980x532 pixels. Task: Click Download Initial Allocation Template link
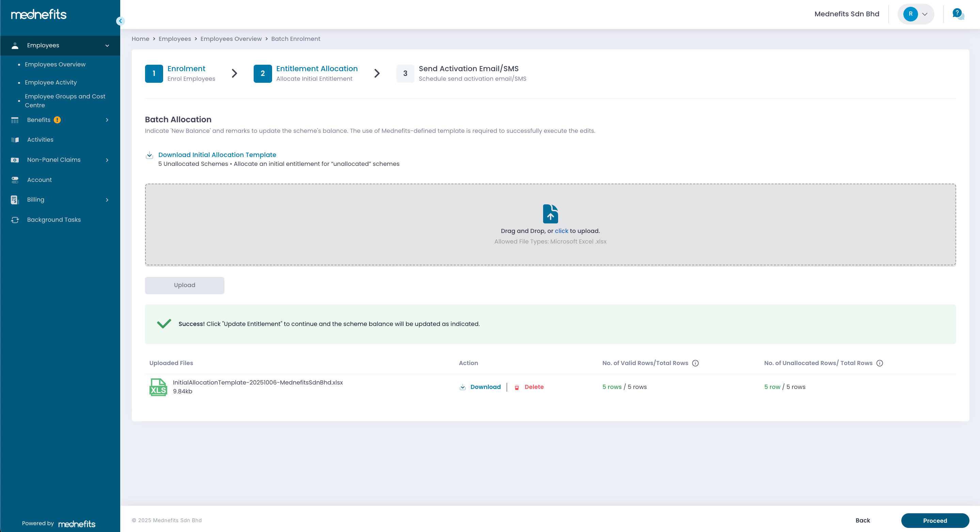pyautogui.click(x=217, y=155)
